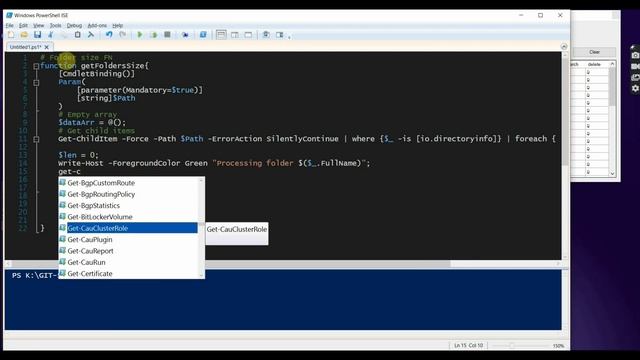Redo the last undone edit
The height and width of the screenshot is (360, 640).
pyautogui.click(x=122, y=35)
